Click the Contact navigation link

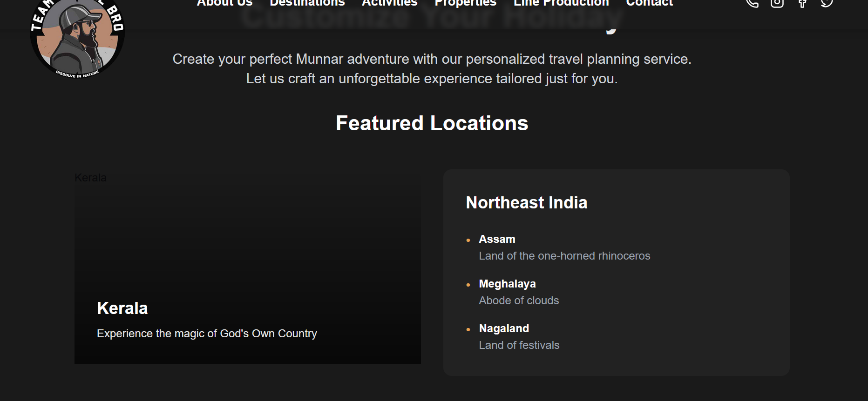649,3
